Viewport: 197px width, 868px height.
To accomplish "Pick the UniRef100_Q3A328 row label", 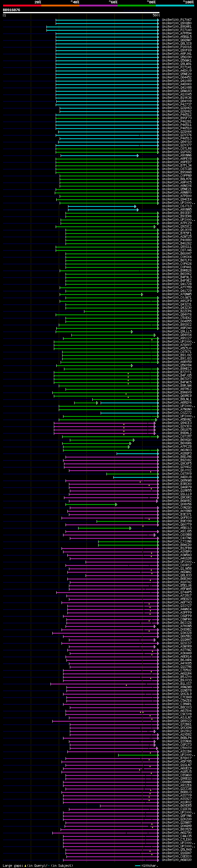I will click(x=177, y=633).
